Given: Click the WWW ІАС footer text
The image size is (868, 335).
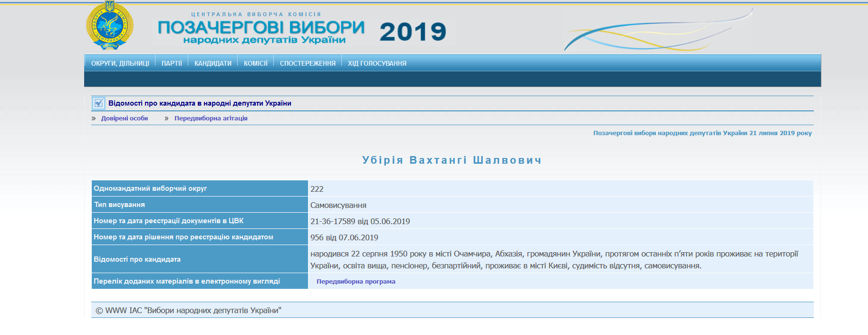Looking at the screenshot, I should tap(189, 311).
